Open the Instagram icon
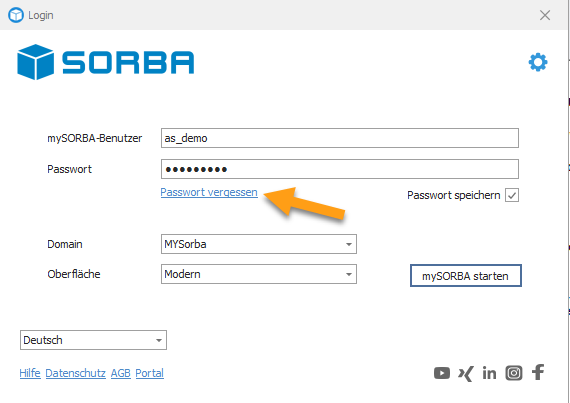The image size is (570, 403). click(514, 373)
